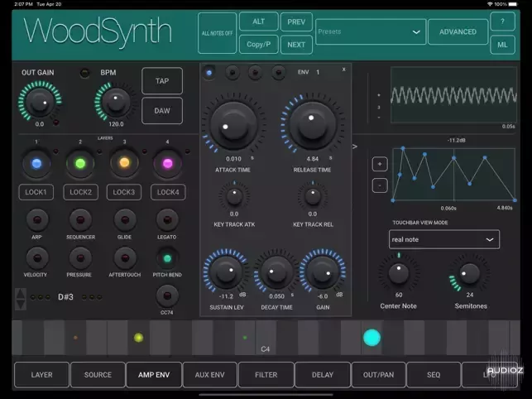
Task: Select the second envelope selector light
Action: click(x=232, y=73)
